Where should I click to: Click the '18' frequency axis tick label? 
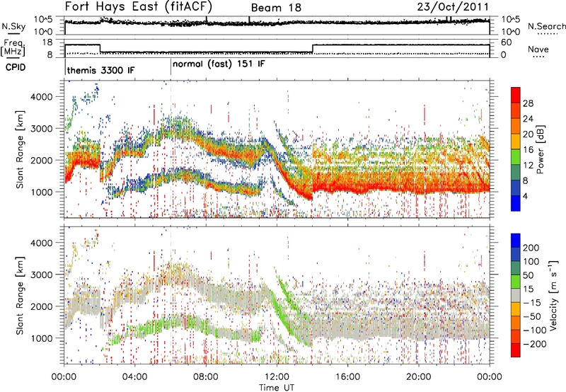[47, 42]
